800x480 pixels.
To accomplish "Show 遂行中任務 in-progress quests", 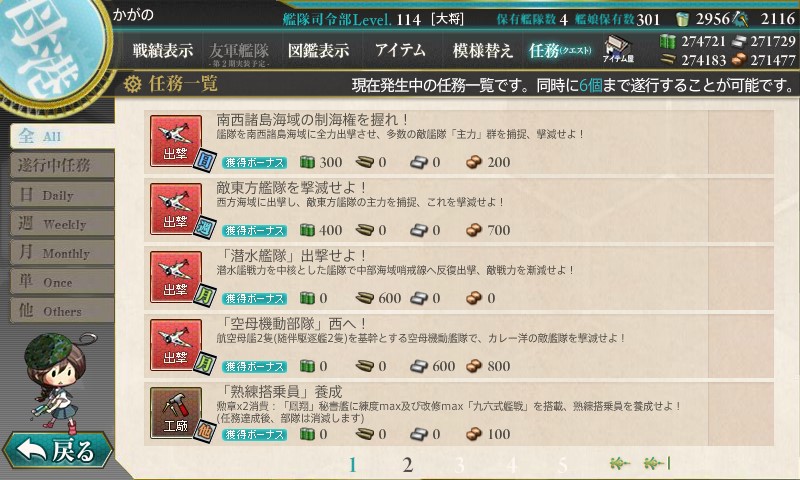I will pos(62,165).
